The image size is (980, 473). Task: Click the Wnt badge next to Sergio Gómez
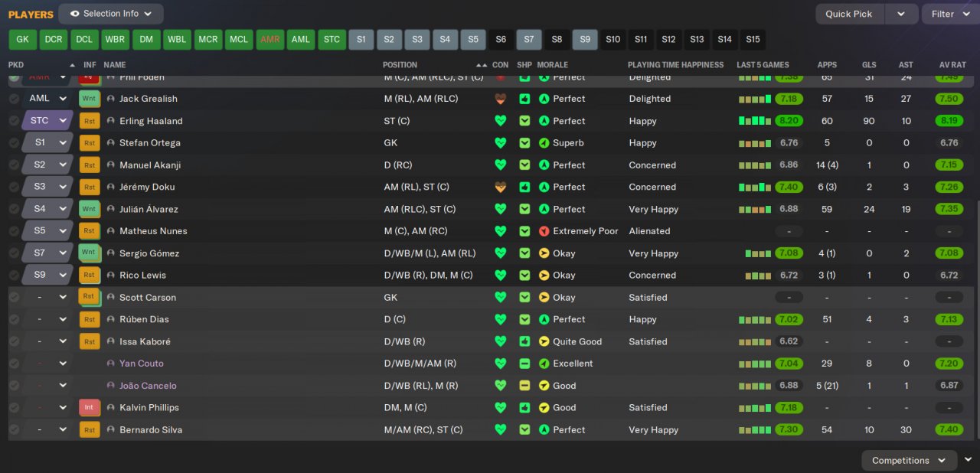click(x=90, y=253)
